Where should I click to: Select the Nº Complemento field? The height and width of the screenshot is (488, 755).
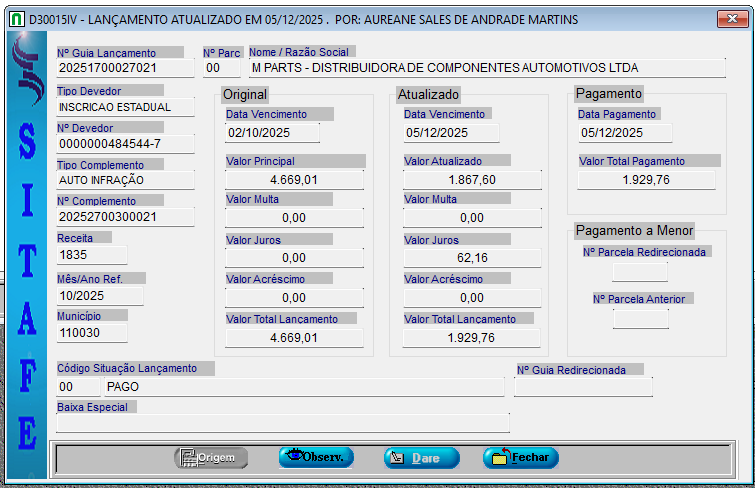click(125, 217)
